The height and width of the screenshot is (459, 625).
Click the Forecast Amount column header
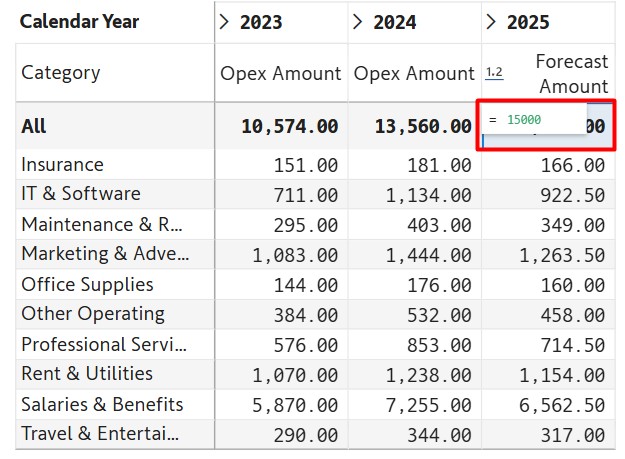coord(571,74)
